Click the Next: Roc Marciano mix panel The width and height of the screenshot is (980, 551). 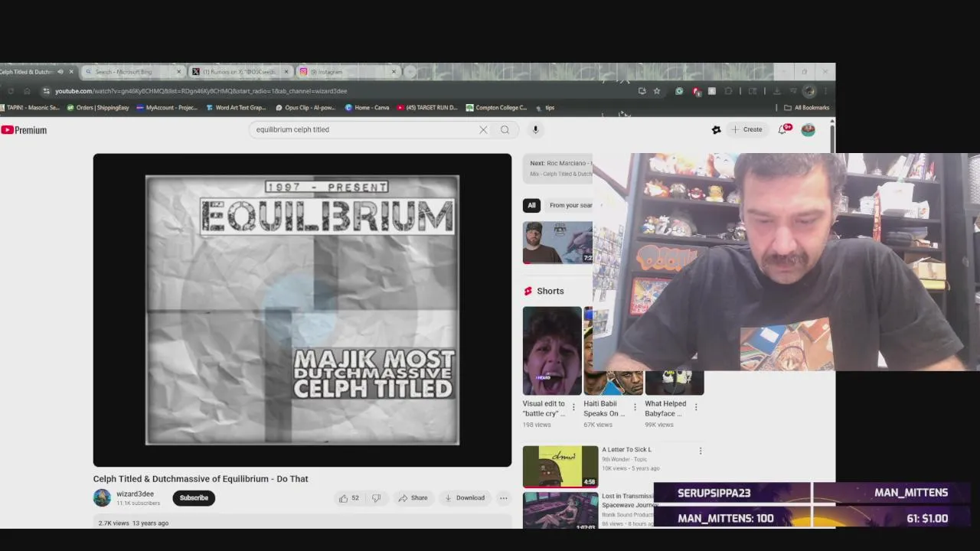click(x=559, y=168)
